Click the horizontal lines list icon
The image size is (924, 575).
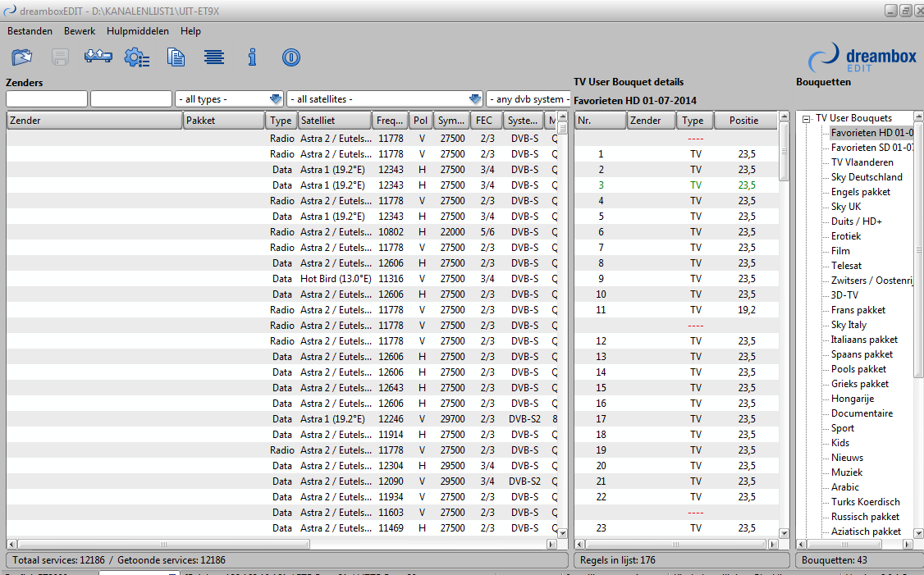(x=214, y=57)
